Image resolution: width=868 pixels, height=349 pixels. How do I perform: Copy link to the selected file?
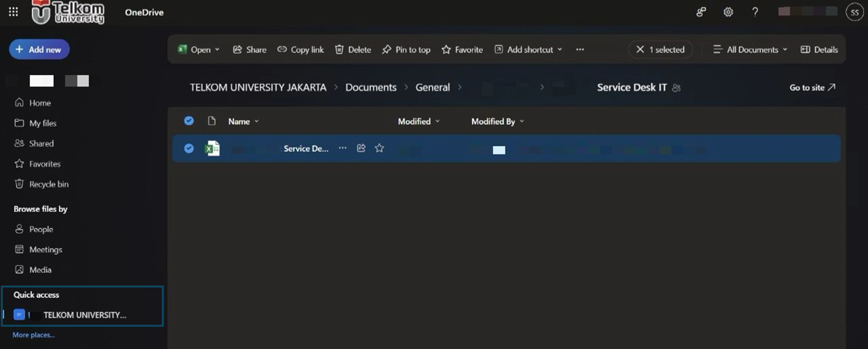click(x=300, y=49)
